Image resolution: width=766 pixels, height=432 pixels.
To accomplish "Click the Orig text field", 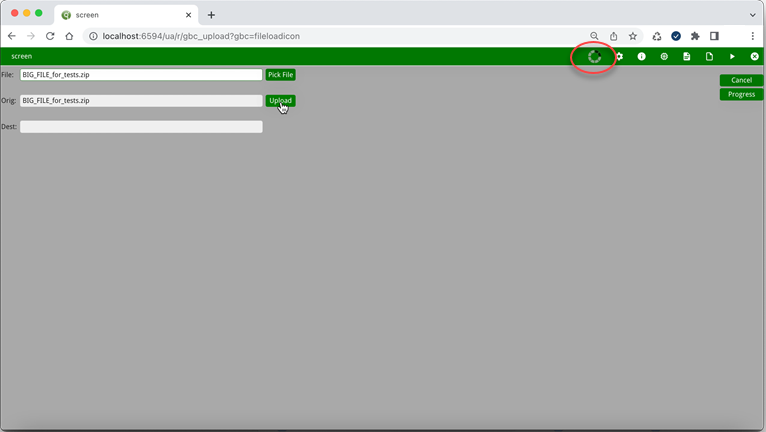I will [141, 101].
